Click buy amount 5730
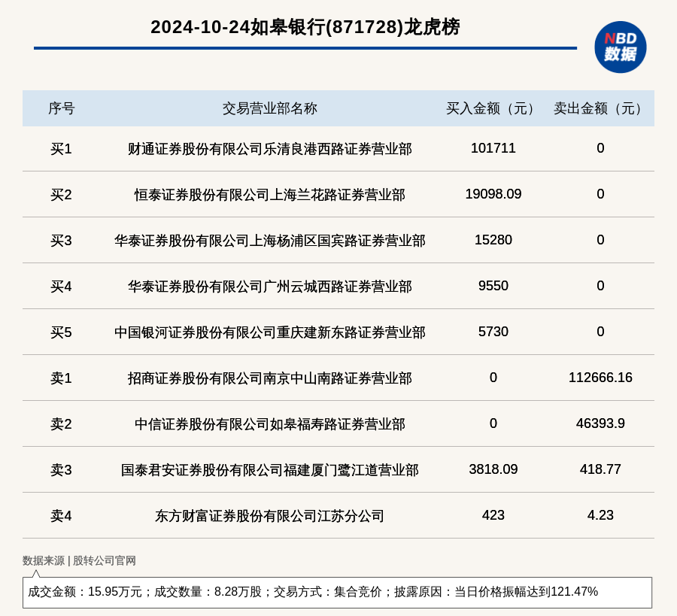 point(493,332)
